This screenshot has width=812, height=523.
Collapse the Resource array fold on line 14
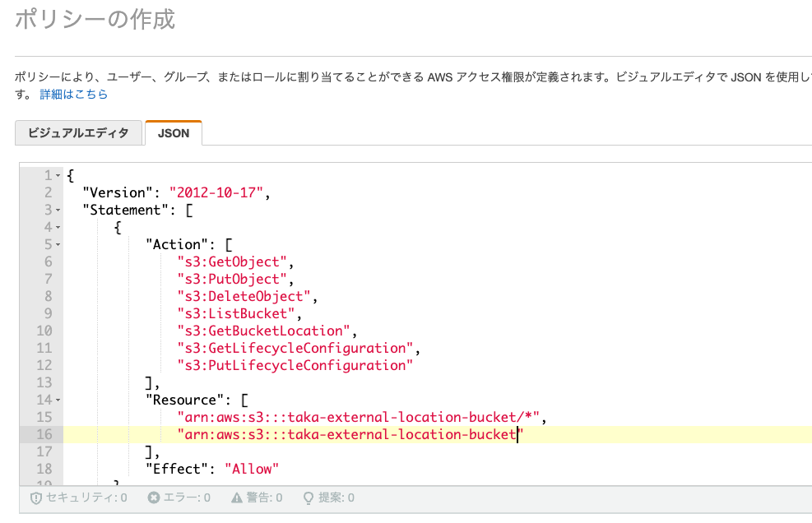coord(58,400)
